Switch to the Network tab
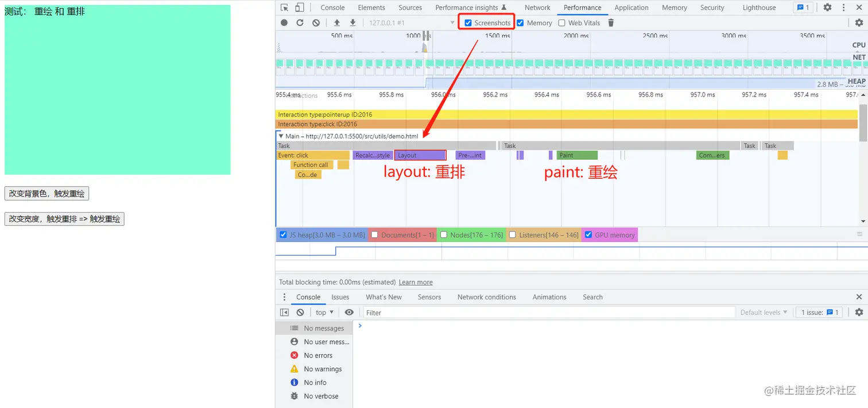 [x=537, y=7]
